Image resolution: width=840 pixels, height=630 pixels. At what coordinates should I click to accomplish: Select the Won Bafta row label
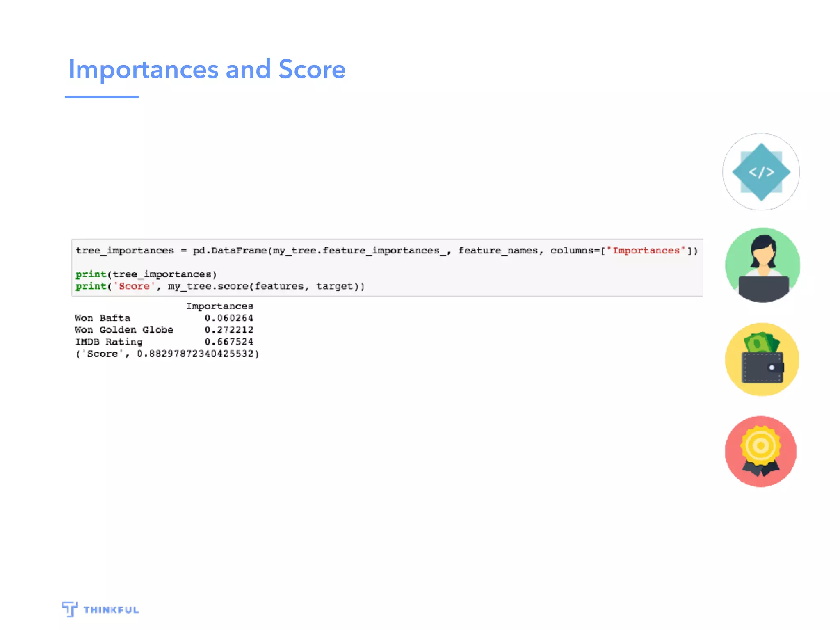[x=103, y=318]
